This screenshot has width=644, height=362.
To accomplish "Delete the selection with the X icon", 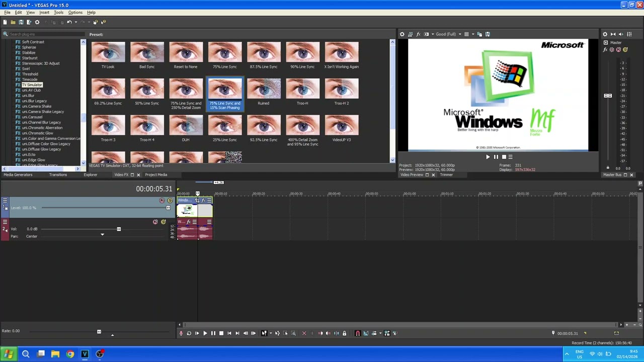I will tap(304, 333).
